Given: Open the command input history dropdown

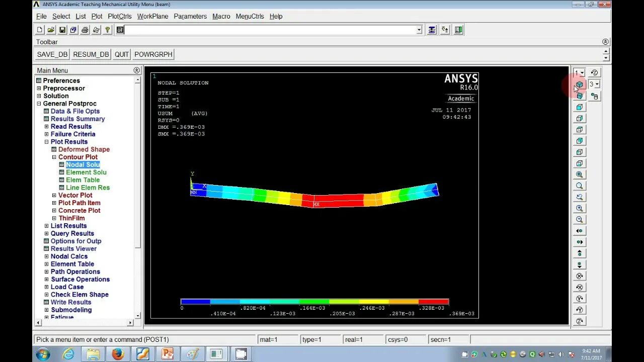Looking at the screenshot, I should pos(419,30).
